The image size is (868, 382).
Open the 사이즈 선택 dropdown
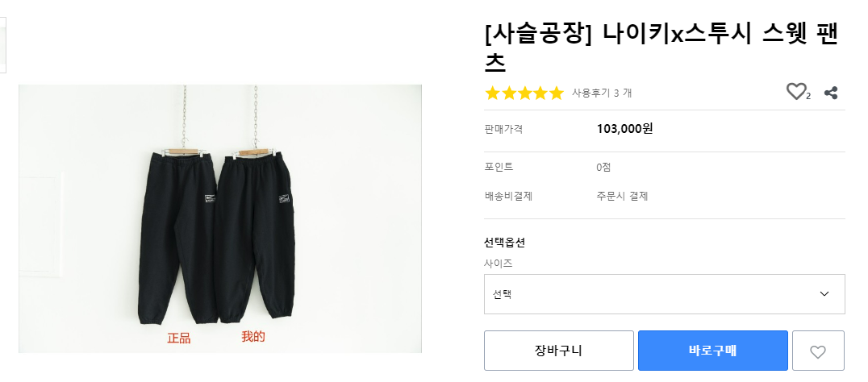coord(664,294)
